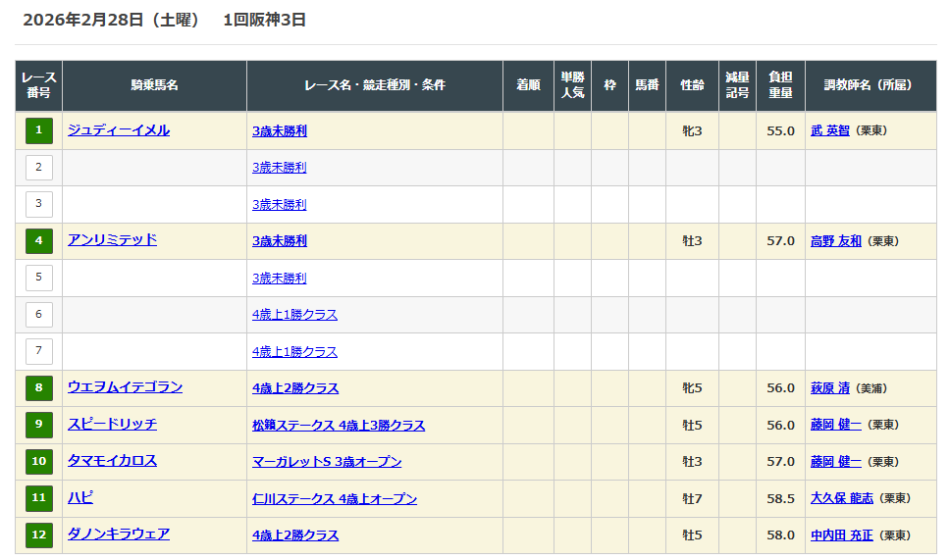Select green race number 11 badge
950x560 pixels.
click(39, 498)
